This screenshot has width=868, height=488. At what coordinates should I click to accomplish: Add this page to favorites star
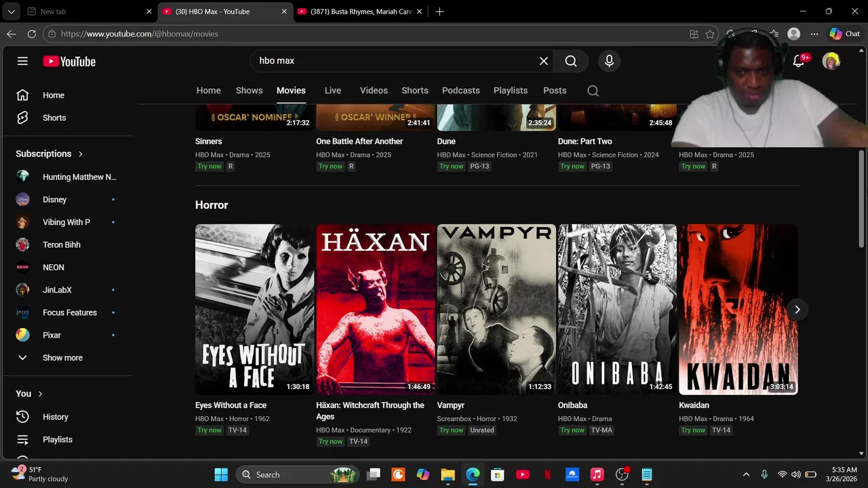point(710,34)
